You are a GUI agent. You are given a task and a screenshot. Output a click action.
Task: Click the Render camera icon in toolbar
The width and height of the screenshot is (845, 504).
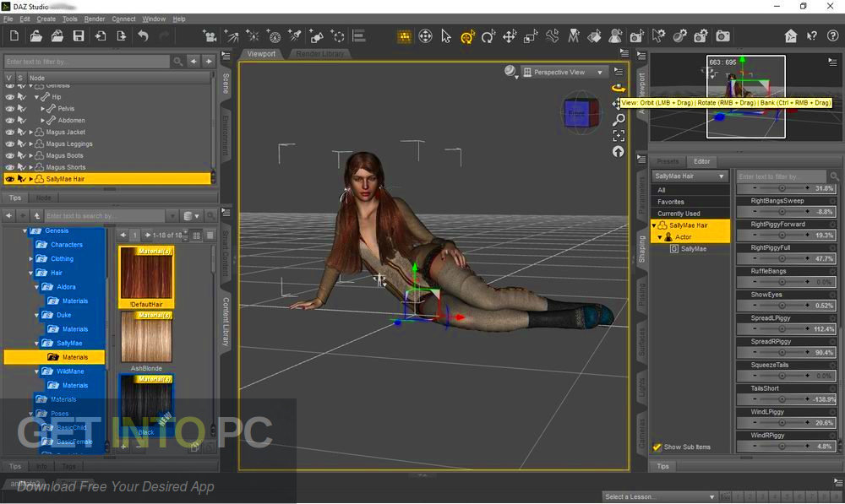[x=722, y=36]
